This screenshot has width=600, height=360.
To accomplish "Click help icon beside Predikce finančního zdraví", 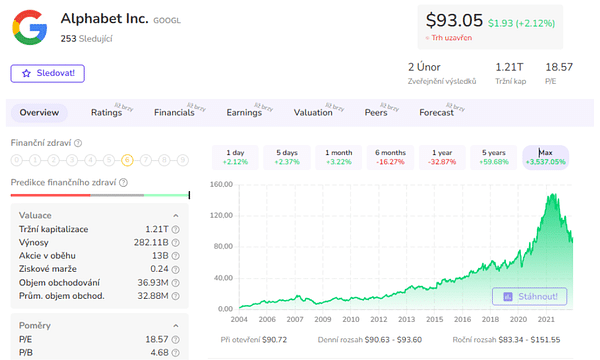I will [123, 182].
